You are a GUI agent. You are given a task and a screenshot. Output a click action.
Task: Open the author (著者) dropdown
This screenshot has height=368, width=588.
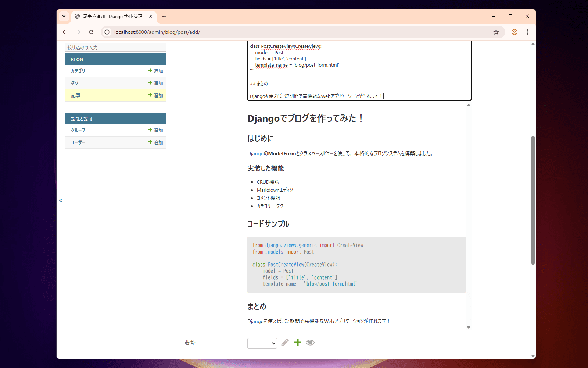click(x=262, y=343)
